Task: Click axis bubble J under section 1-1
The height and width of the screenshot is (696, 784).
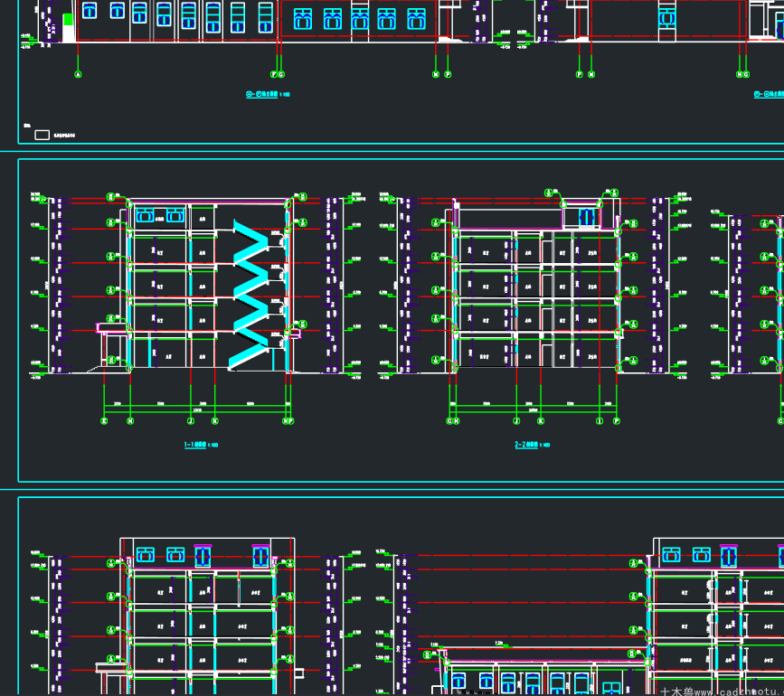Action: [191, 421]
